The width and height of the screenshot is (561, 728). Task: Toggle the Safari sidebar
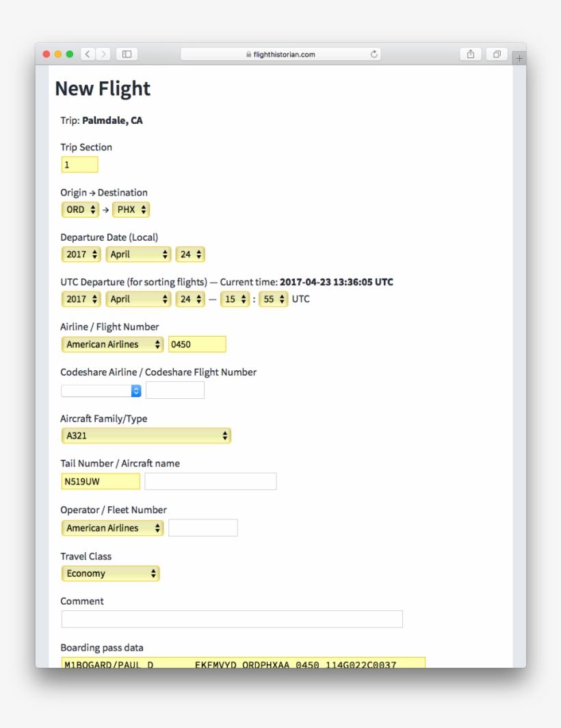(127, 53)
